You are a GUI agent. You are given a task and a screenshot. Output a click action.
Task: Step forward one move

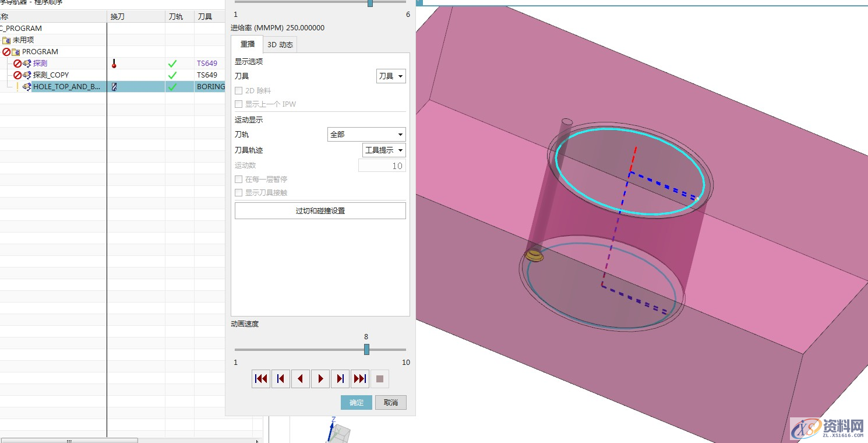[x=340, y=379]
